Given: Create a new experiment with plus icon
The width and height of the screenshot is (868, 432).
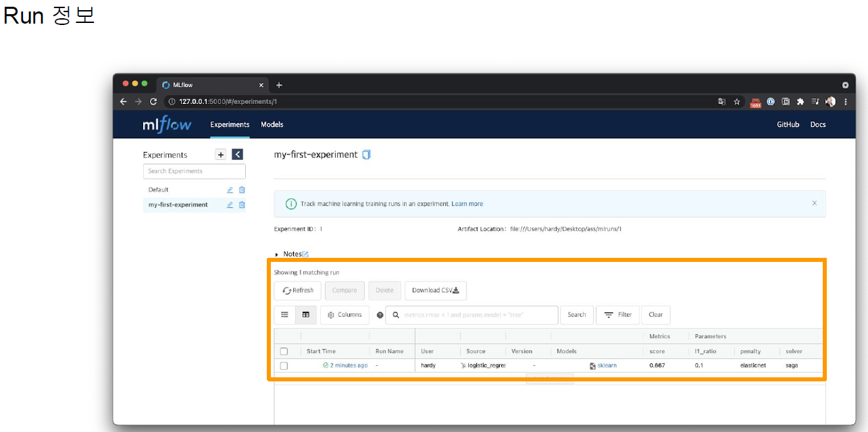Looking at the screenshot, I should point(220,155).
